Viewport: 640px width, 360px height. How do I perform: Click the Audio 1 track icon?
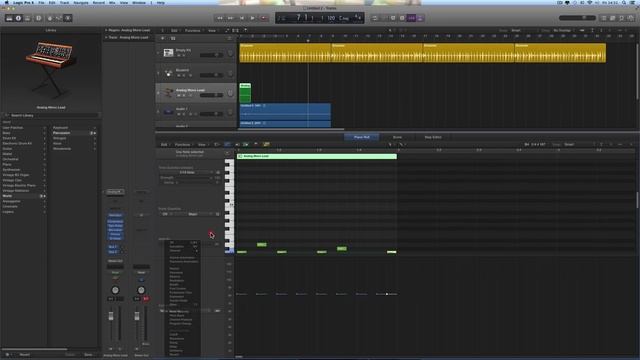[168, 111]
